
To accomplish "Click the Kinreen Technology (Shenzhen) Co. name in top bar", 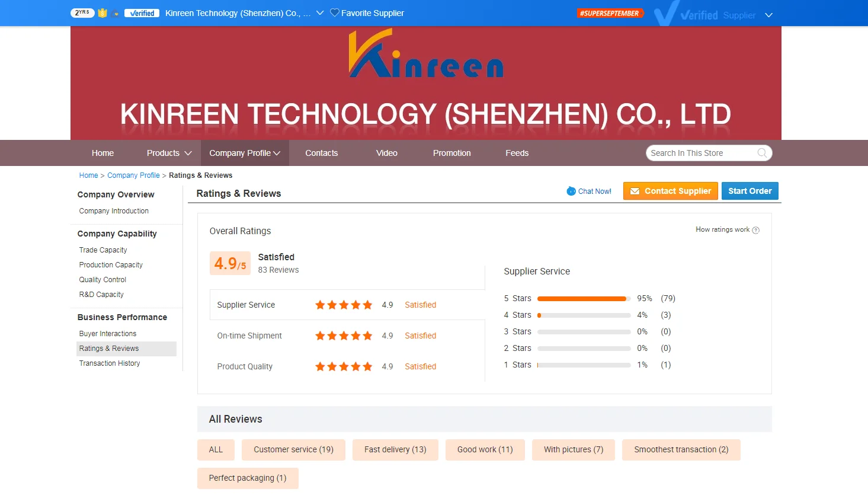I will pyautogui.click(x=238, y=13).
